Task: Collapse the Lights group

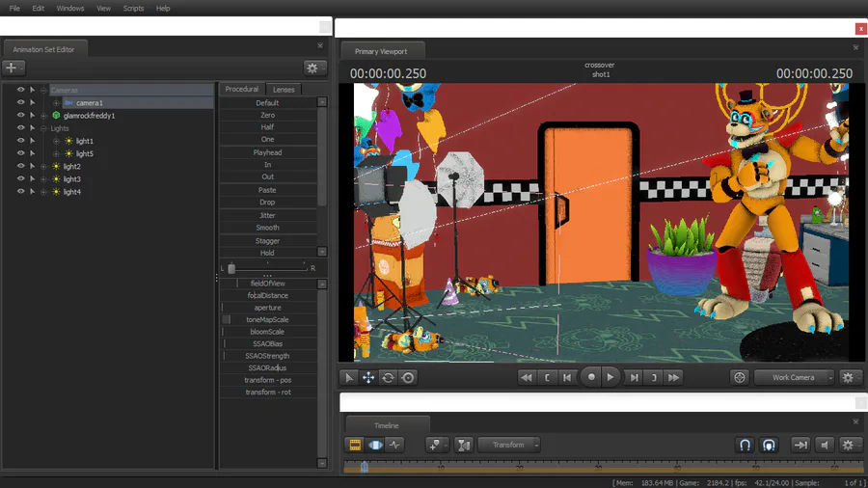Action: pos(43,128)
